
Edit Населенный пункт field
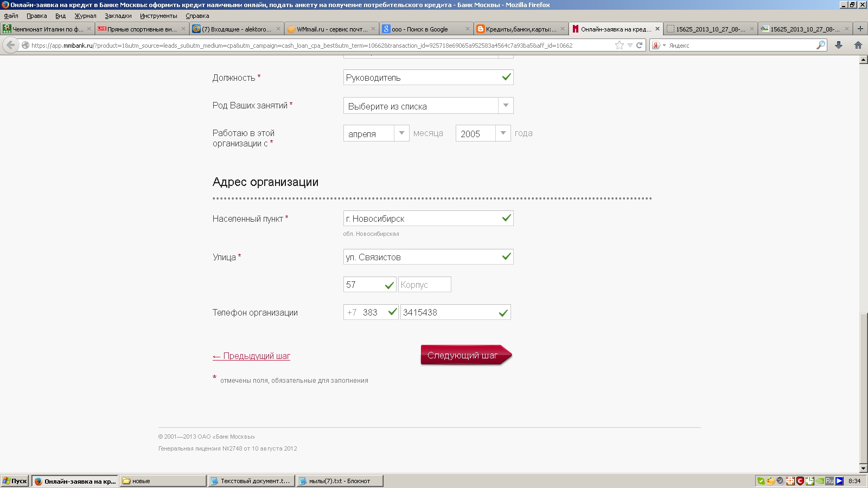click(428, 219)
